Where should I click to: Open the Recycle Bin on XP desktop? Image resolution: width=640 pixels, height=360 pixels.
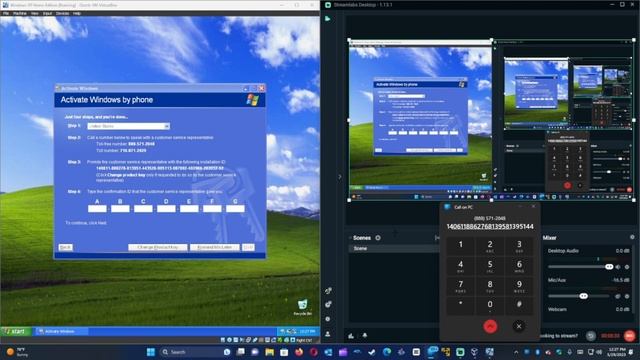coord(302,307)
